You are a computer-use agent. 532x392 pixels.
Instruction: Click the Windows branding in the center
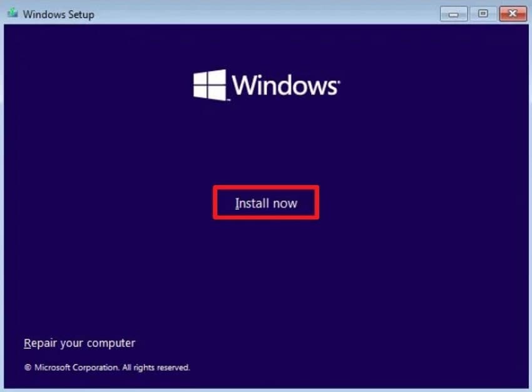(266, 84)
